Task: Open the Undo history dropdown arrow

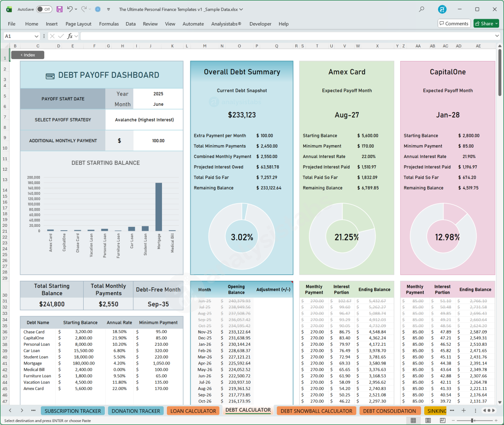Action: (75, 9)
